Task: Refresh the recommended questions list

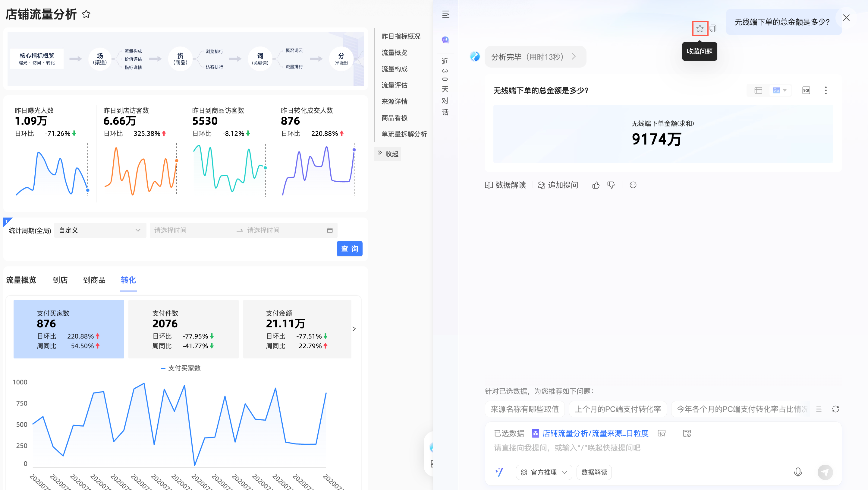Action: (x=835, y=409)
